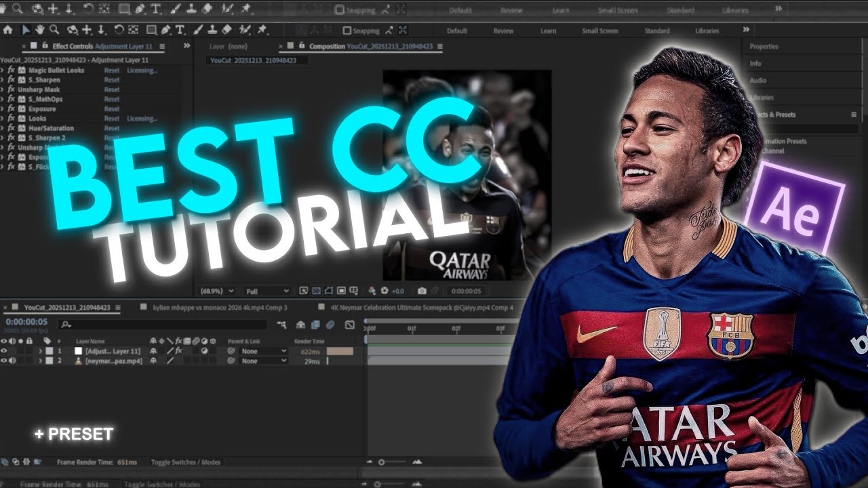Image resolution: width=868 pixels, height=488 pixels.
Task: Open the Audio panel on the right
Action: tap(758, 80)
